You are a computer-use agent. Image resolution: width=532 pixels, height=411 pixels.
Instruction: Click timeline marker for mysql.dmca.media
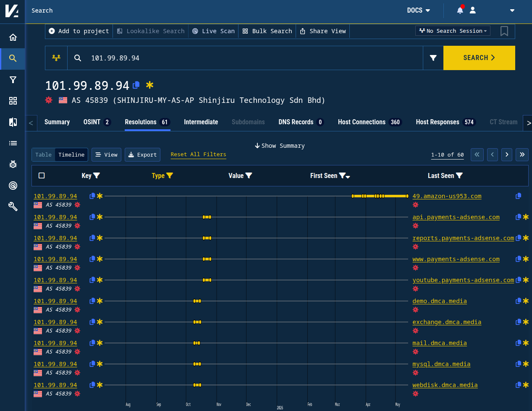point(197,364)
